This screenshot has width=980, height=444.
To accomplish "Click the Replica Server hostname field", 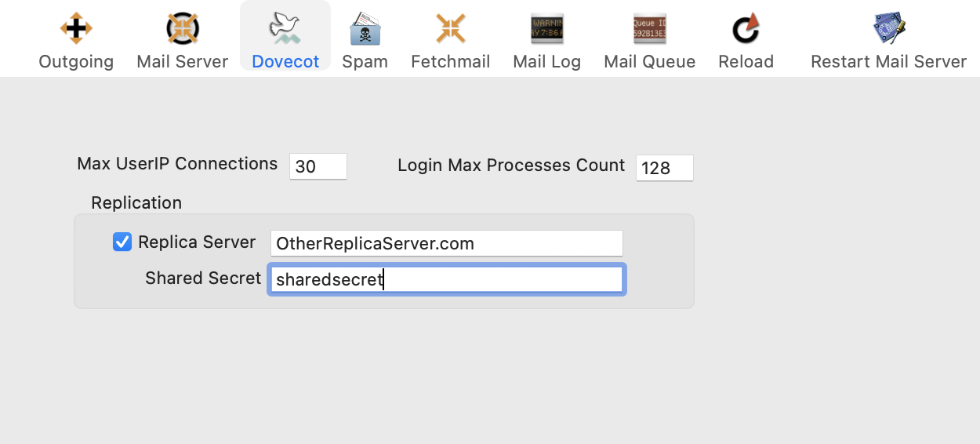I will pos(446,243).
